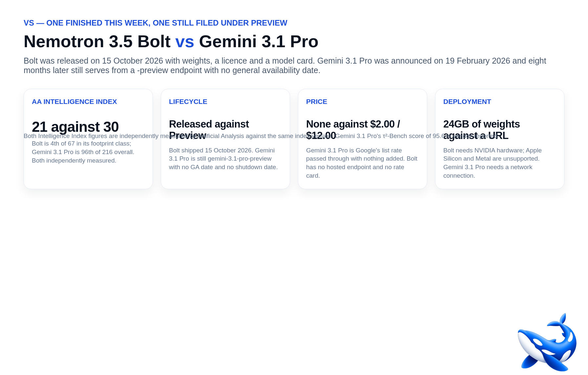588x375 pixels.
Task: Click '24GB of weights against a URL' headline
Action: click(x=481, y=130)
